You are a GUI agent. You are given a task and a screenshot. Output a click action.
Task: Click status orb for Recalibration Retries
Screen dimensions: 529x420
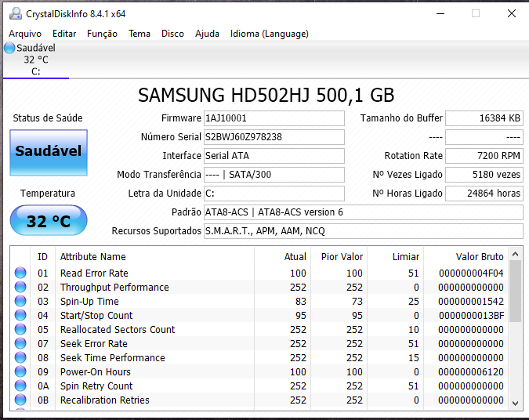coord(20,400)
